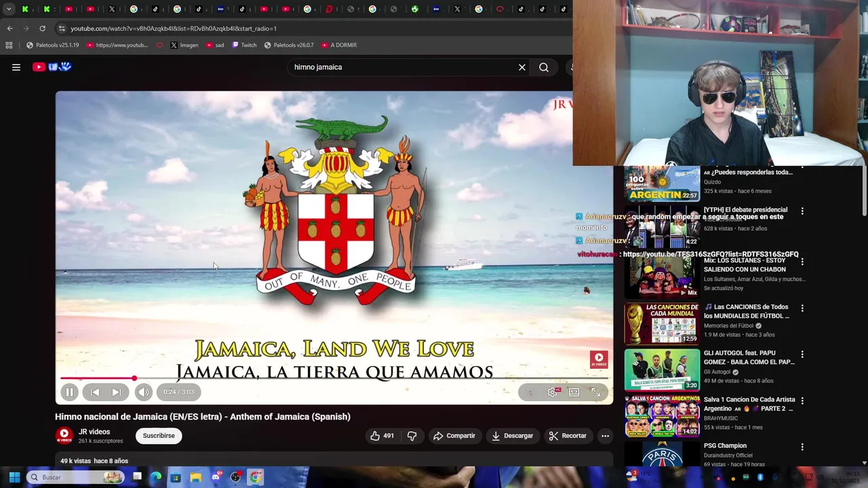Image resolution: width=868 pixels, height=488 pixels.
Task: Open options for GLI AUTOGOL video
Action: (x=802, y=354)
